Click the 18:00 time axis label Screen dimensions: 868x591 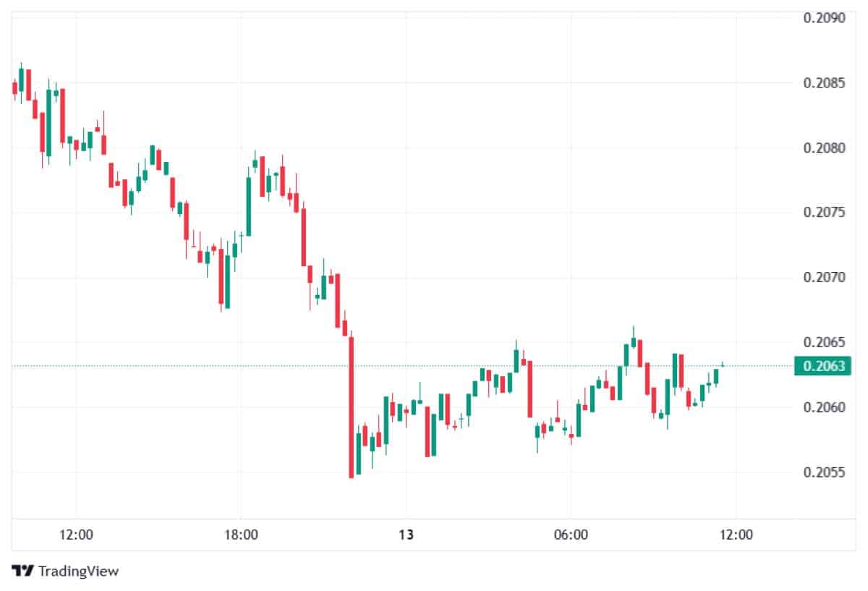point(241,535)
